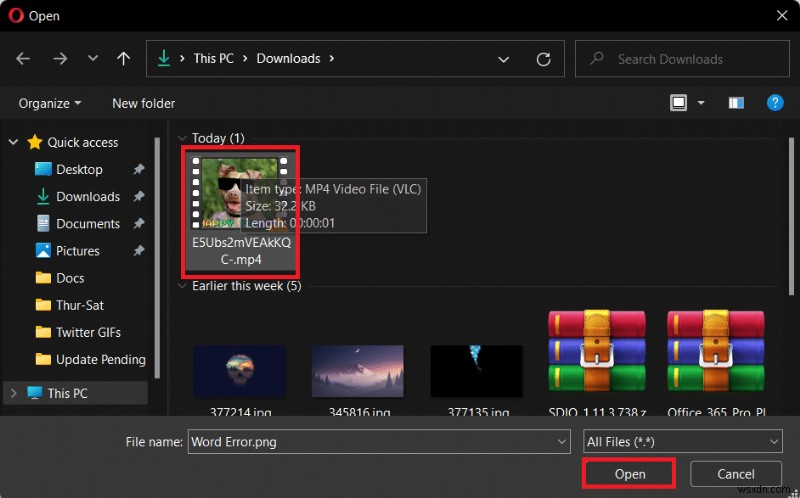
Task: Click the change view layout icon
Action: 678,103
